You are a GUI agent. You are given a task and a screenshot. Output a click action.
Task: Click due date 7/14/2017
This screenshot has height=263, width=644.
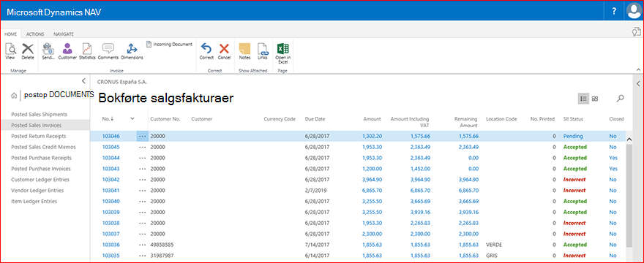[x=316, y=245]
